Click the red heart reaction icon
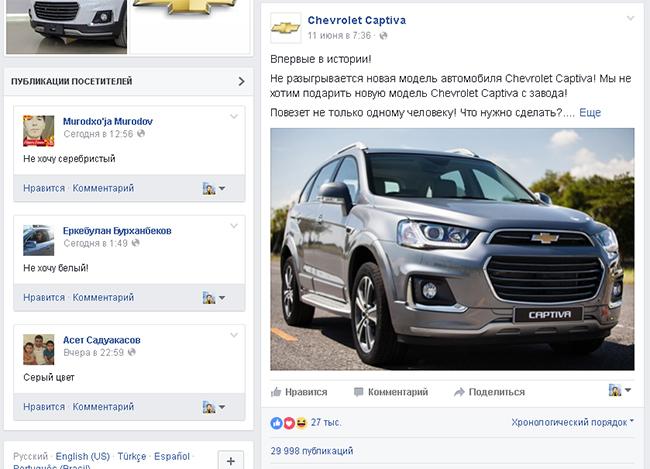 tap(289, 423)
